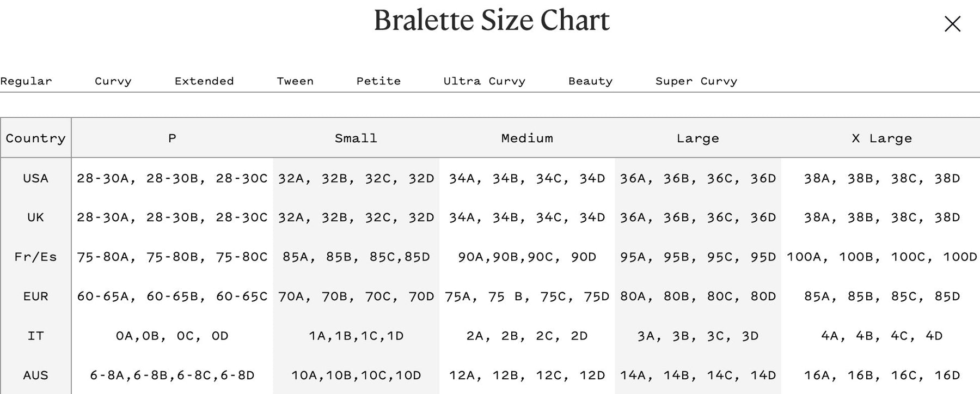
Task: Close the Bralette Size Chart dialog
Action: [952, 24]
